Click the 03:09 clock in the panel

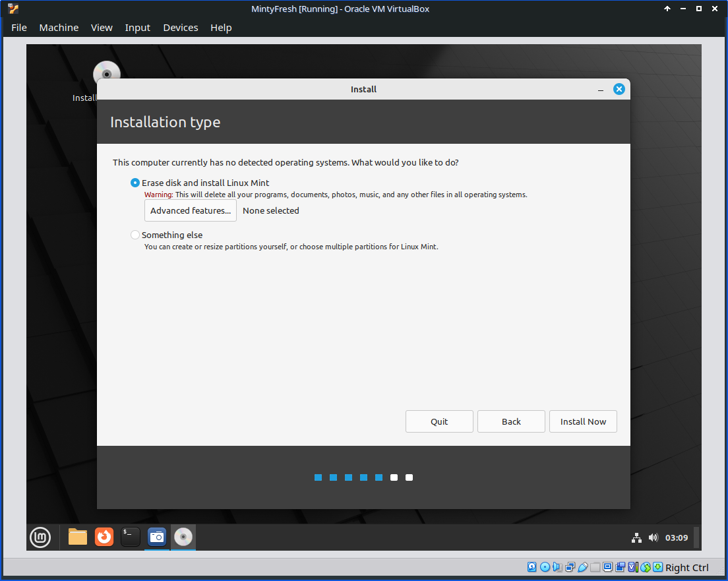click(x=677, y=538)
